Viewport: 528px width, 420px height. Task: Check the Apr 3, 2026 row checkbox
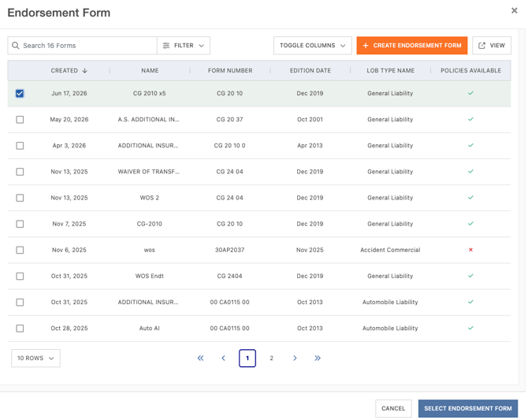(x=20, y=146)
